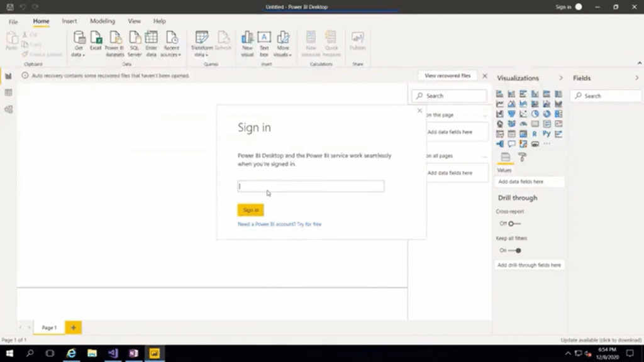644x362 pixels.
Task: Pick the Python visual icon
Action: tap(547, 134)
